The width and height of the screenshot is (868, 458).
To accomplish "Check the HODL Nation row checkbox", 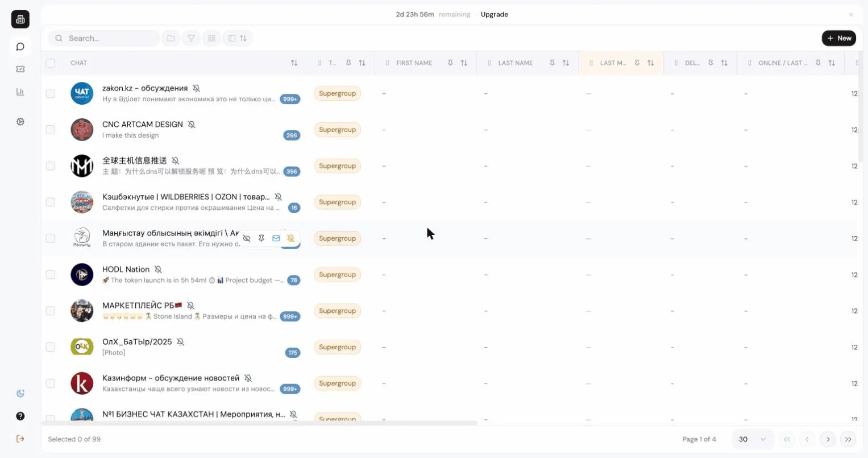I will (x=51, y=275).
